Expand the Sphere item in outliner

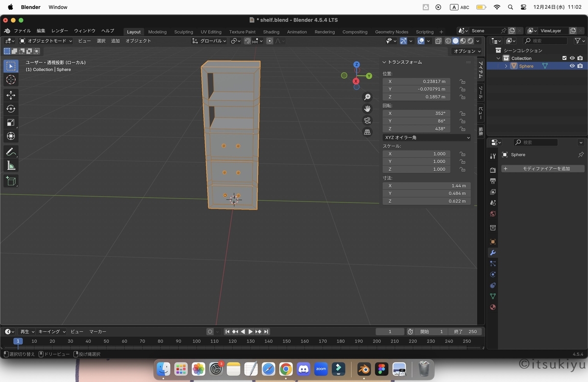506,66
